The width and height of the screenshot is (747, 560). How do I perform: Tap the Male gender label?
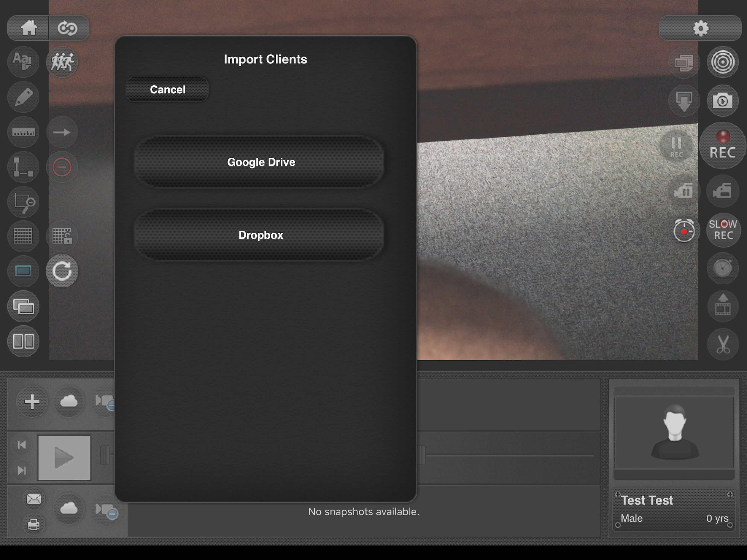click(632, 518)
